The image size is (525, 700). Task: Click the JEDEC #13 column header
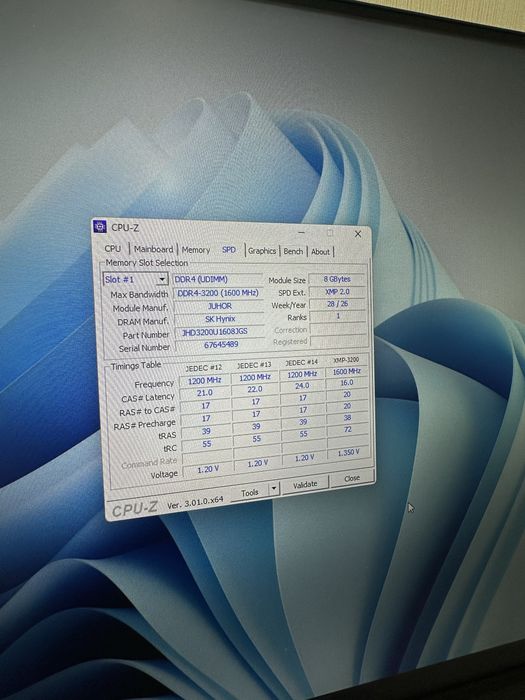(254, 365)
